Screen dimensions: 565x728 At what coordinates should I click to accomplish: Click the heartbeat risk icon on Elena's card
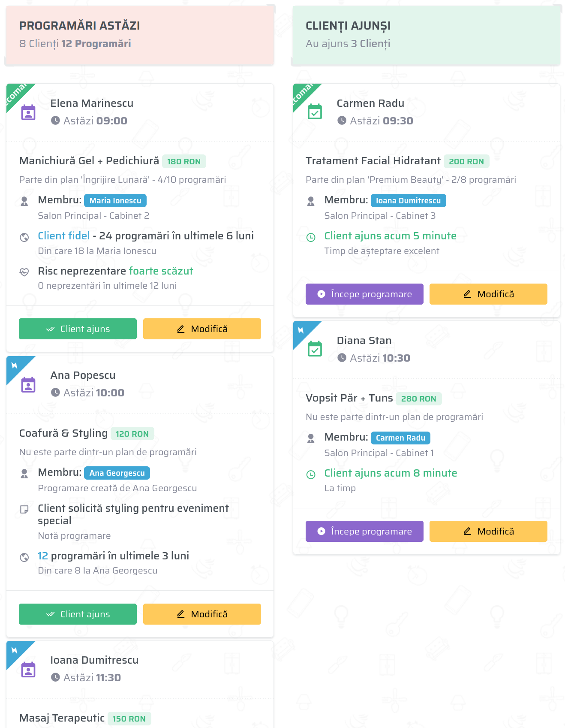pyautogui.click(x=24, y=272)
